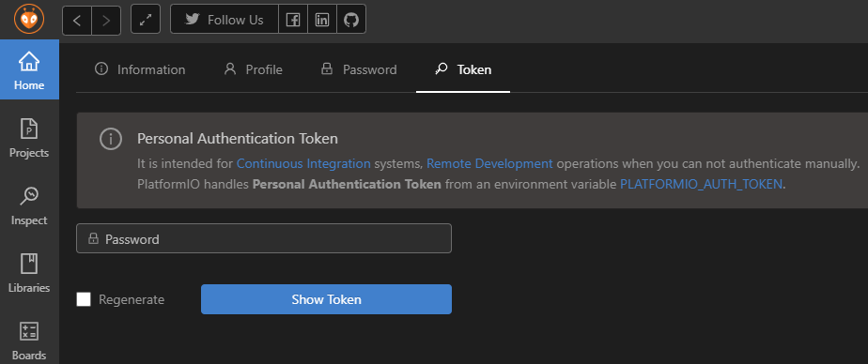Click the Twitter Follow Us button
The width and height of the screenshot is (868, 364).
tap(225, 20)
